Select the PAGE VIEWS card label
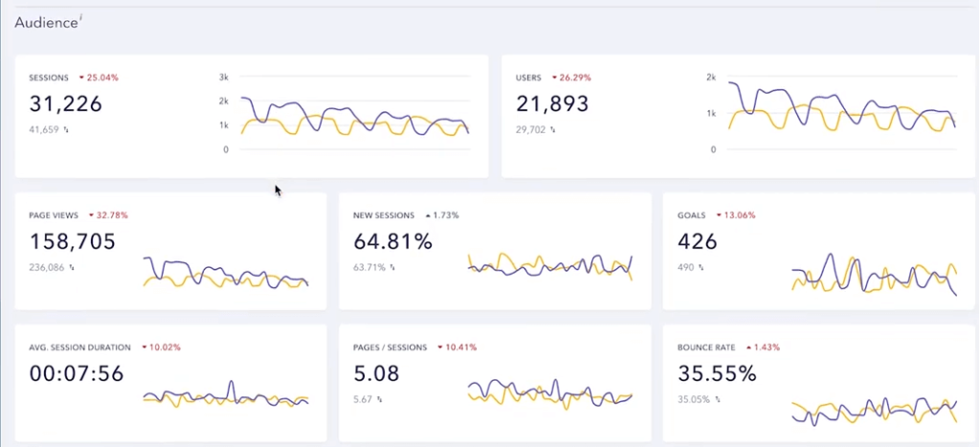Image resolution: width=980 pixels, height=447 pixels. (54, 215)
